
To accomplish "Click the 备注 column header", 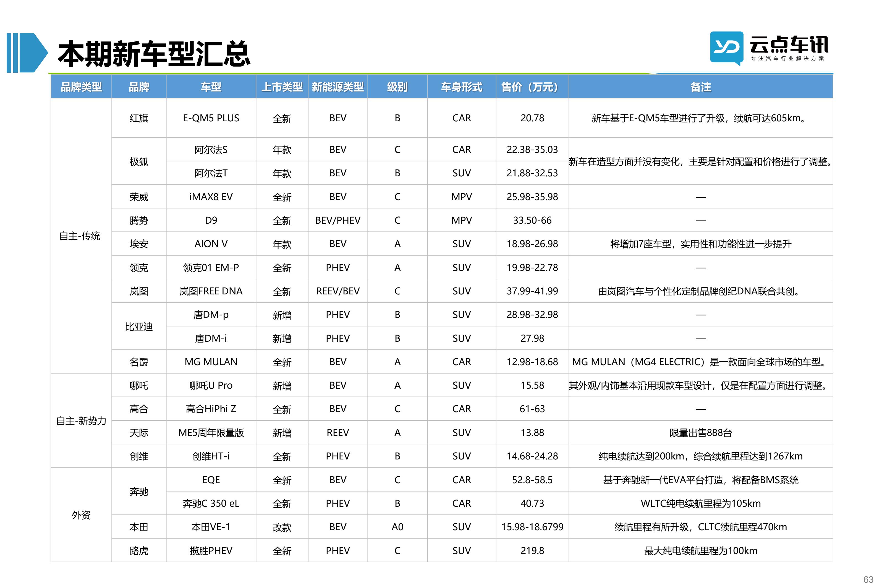I will tap(701, 87).
